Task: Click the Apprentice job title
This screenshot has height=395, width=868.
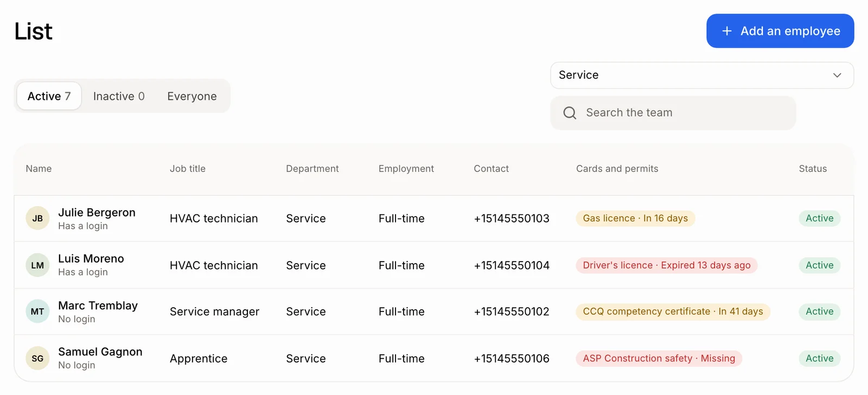Action: (x=199, y=359)
